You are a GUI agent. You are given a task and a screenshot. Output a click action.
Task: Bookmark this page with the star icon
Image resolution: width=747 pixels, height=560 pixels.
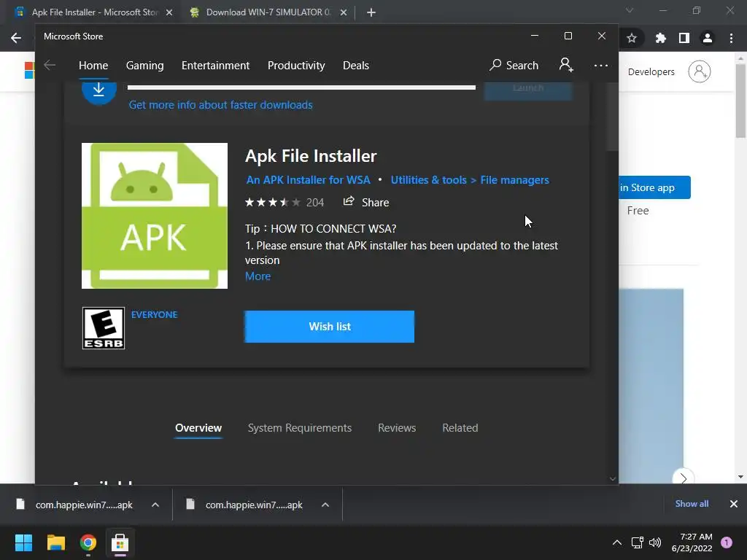(632, 38)
